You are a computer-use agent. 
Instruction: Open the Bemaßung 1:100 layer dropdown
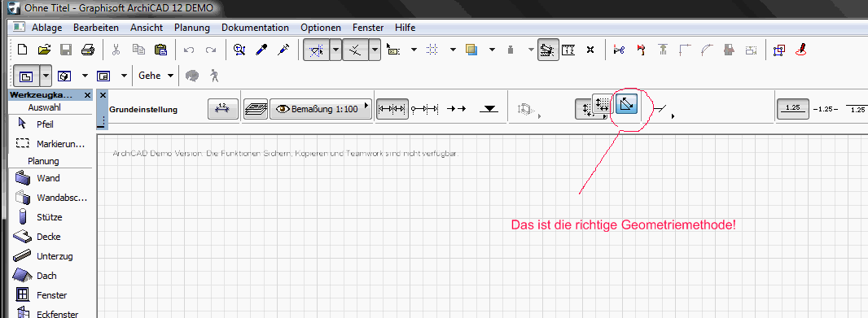pos(321,109)
